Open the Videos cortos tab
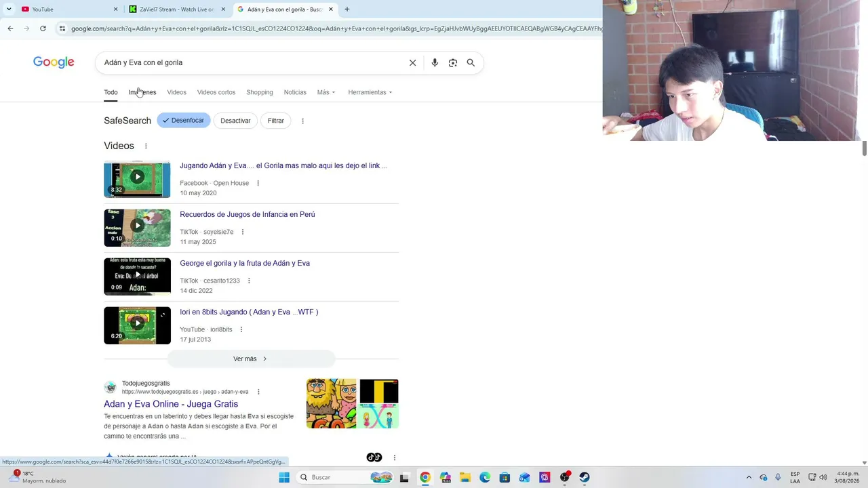Screen dimensions: 868x488 click(x=216, y=92)
